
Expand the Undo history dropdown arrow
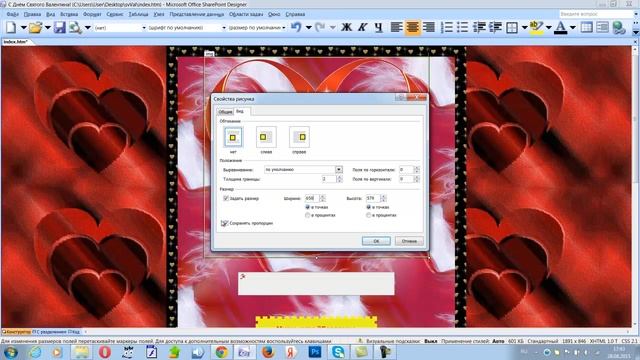click(309, 28)
